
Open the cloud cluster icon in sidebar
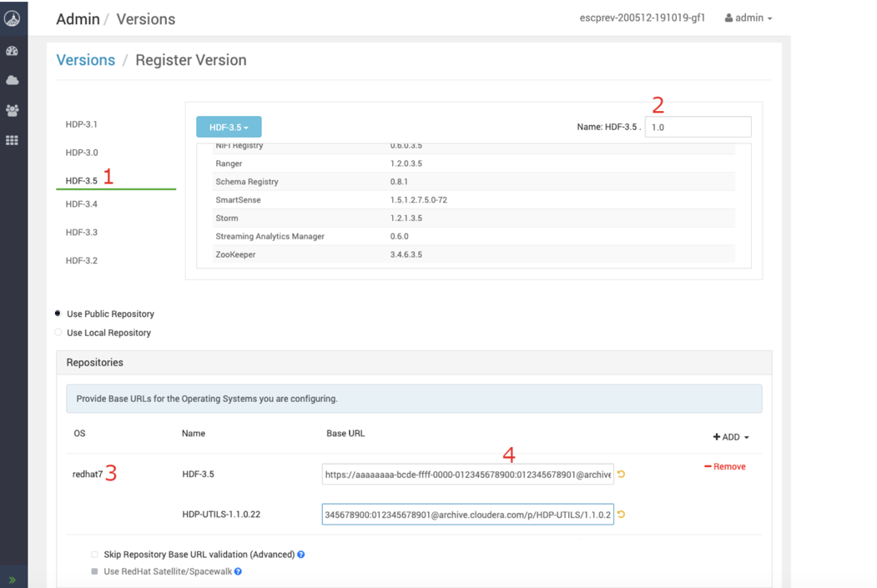pos(13,80)
